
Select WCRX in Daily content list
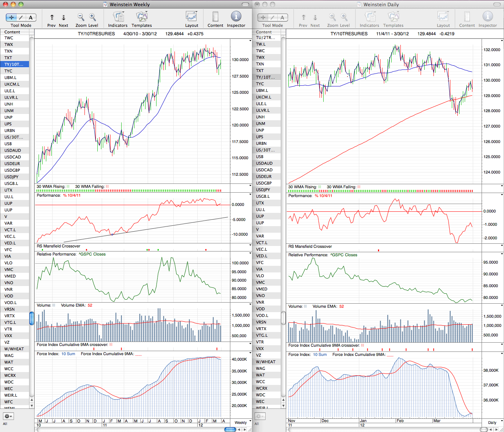(x=266, y=388)
